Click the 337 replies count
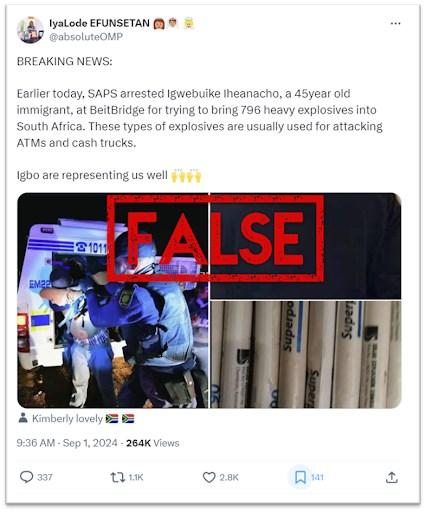This screenshot has width=426, height=512. (45, 477)
